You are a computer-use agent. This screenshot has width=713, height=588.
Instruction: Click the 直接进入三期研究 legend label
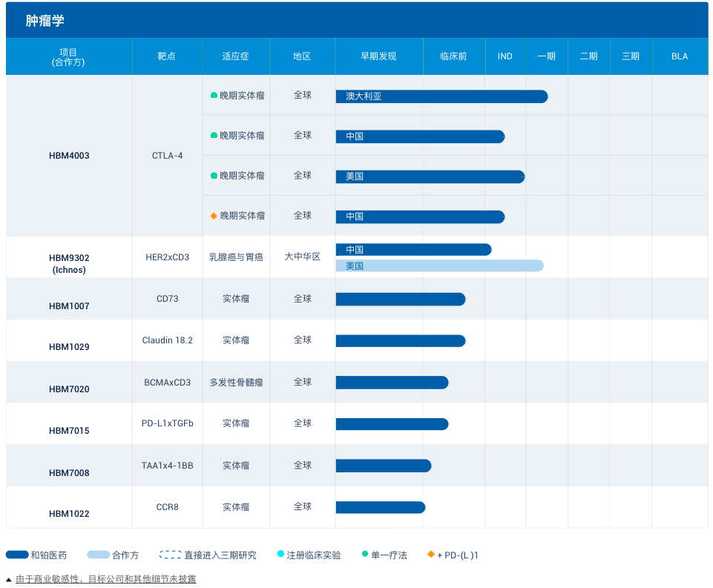point(220,555)
